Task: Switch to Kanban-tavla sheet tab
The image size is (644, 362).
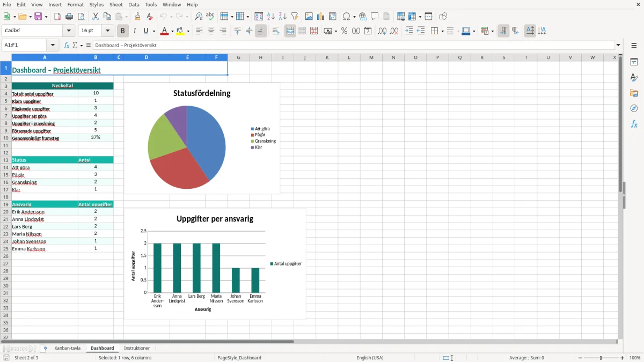Action: (67, 349)
